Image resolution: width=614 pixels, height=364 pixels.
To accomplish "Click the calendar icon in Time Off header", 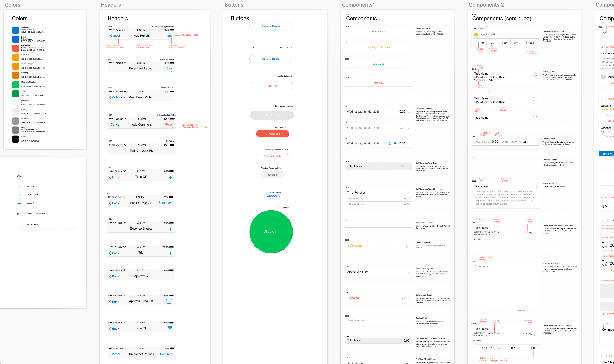I will coord(170,328).
